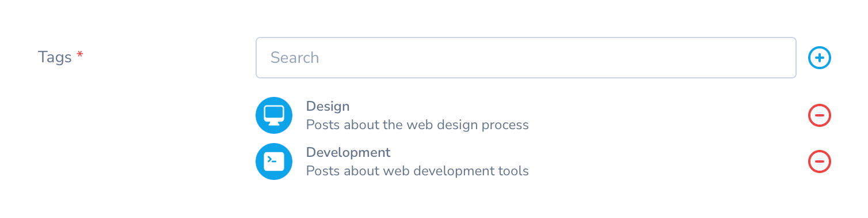
Task: Select the Development tag title
Action: (x=348, y=152)
